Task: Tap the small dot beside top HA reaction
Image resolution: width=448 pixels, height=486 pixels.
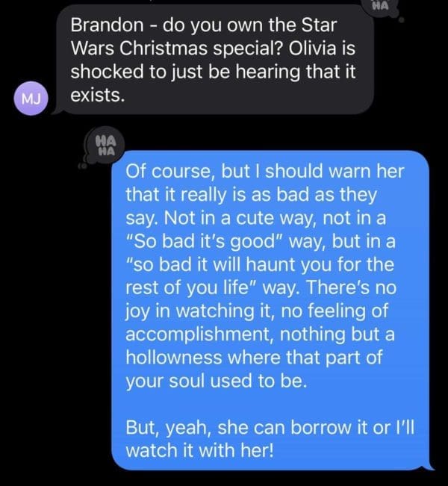Action: pyautogui.click(x=402, y=20)
